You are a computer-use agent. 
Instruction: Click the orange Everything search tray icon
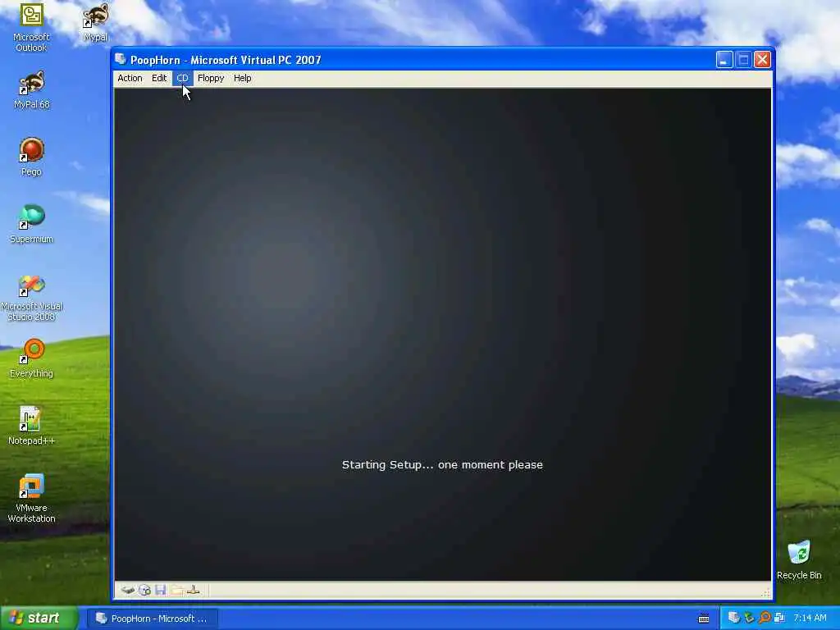tap(765, 619)
